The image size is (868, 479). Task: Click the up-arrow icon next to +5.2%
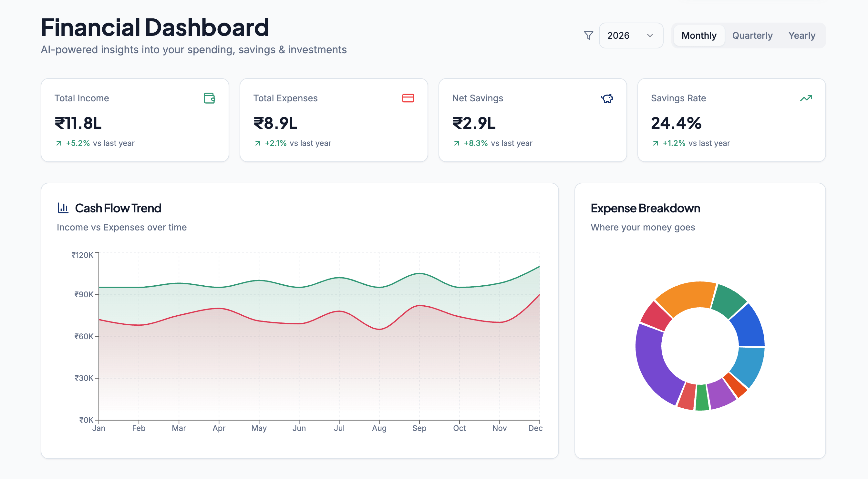[59, 143]
